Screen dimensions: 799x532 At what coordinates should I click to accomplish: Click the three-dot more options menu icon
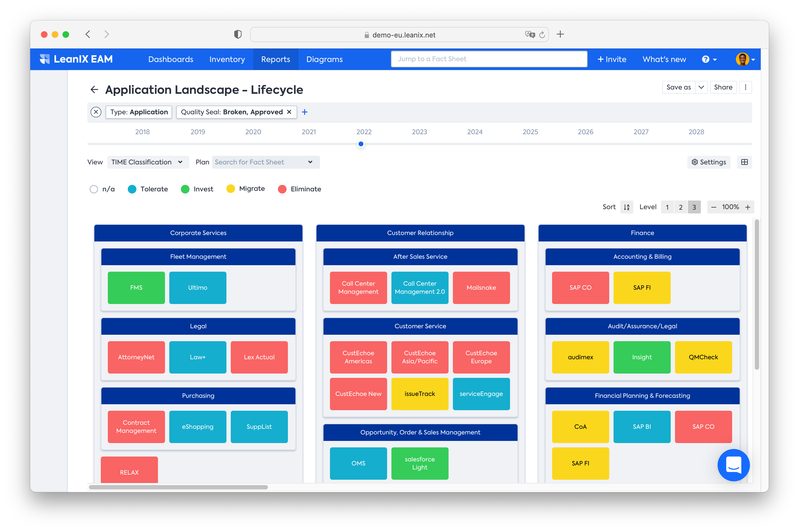pos(746,87)
